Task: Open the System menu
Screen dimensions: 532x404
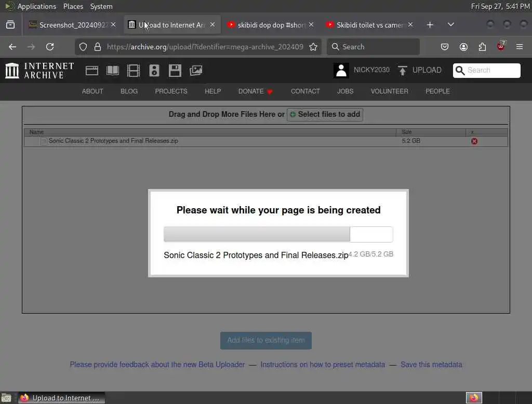Action: (101, 6)
